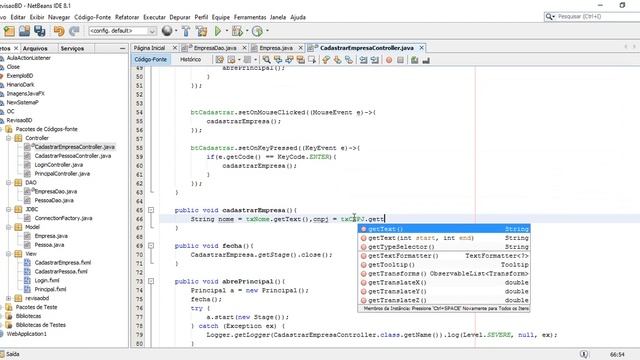This screenshot has width=640, height=360.
Task: Open the Depurar menu
Action: 180,17
